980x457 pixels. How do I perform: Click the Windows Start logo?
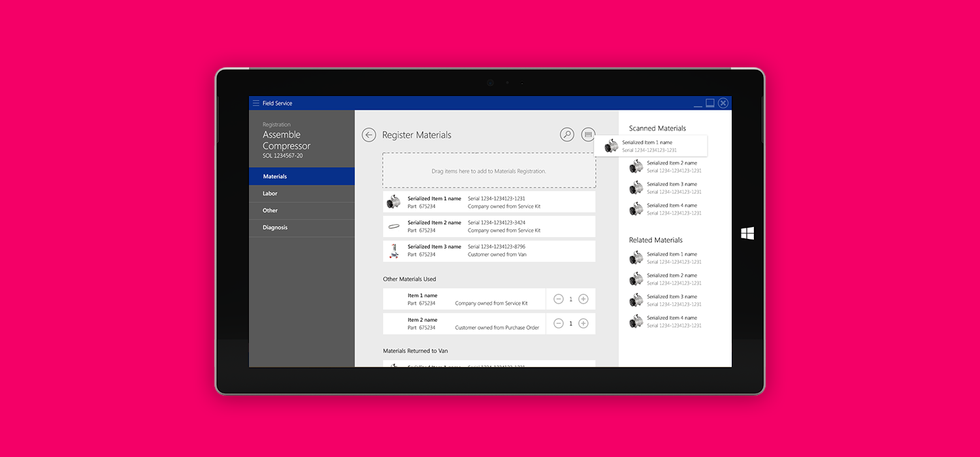747,232
